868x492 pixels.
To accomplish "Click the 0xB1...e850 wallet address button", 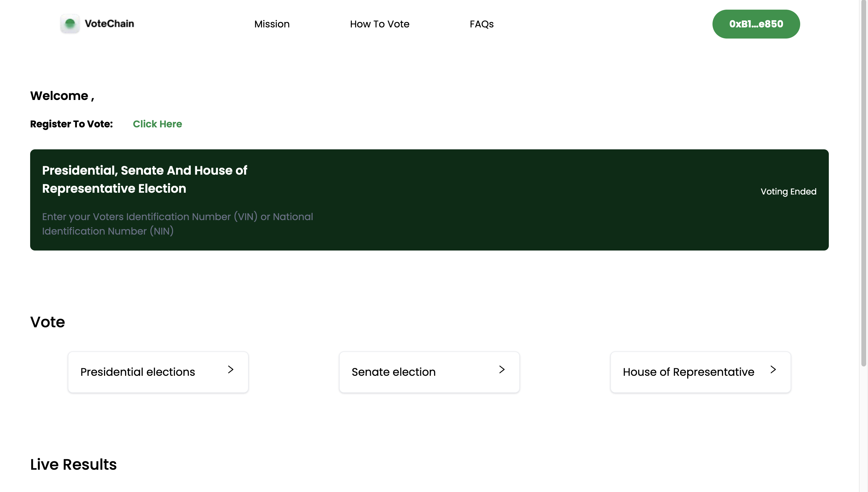I will pos(756,24).
